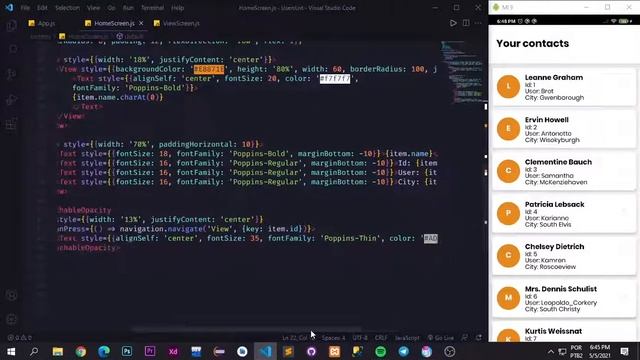
Task: Click Go Live in the status bar
Action: coord(440,338)
